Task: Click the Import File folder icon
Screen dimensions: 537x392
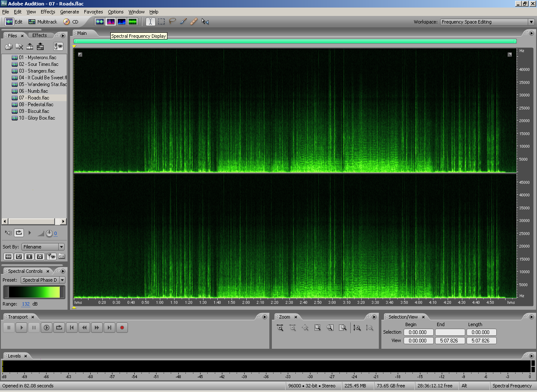Action: [x=8, y=47]
